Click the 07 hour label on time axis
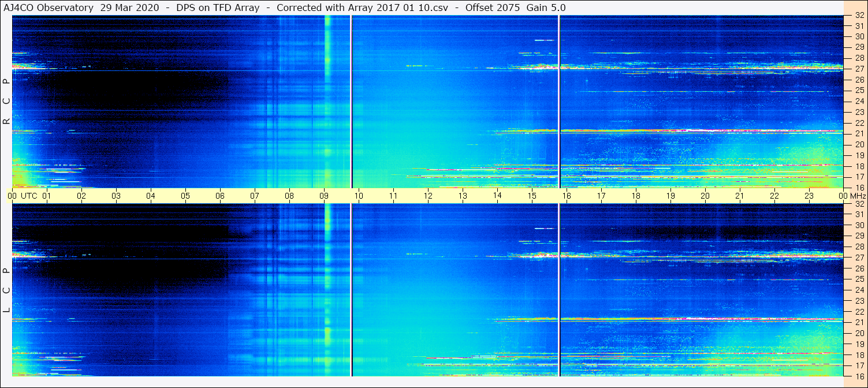 (255, 196)
